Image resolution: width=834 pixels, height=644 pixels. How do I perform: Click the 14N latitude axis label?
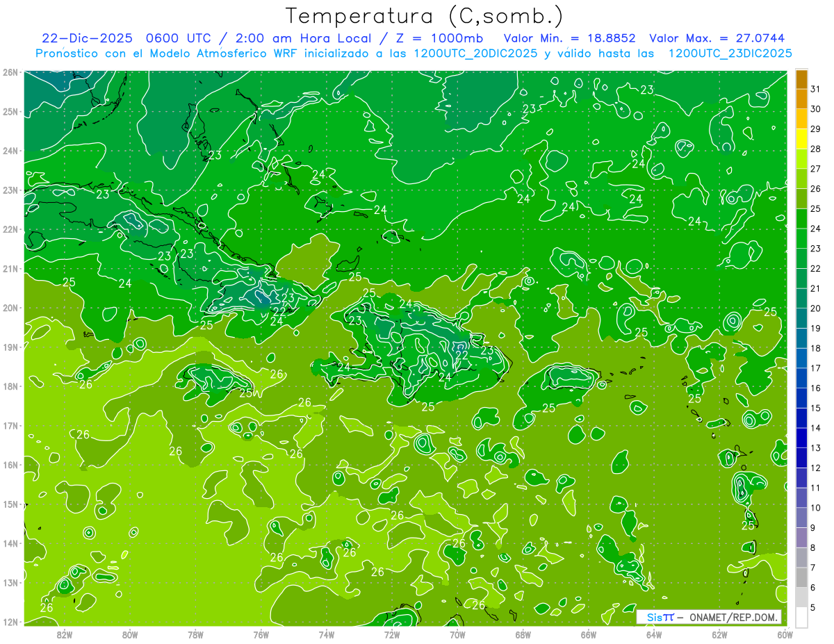[10, 543]
